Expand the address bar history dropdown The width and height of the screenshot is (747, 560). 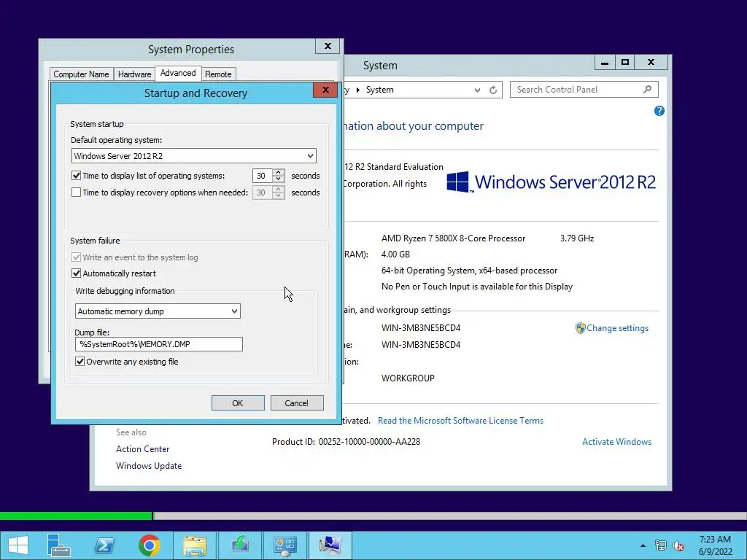(x=477, y=90)
